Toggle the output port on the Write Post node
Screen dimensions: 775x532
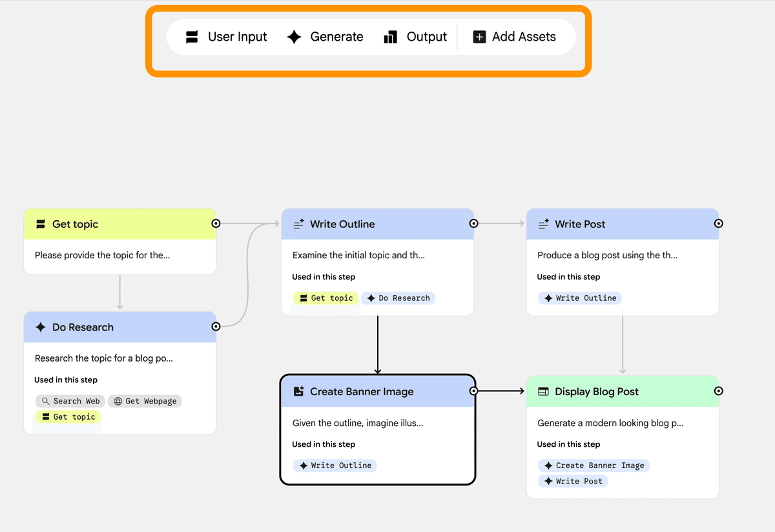pyautogui.click(x=718, y=223)
